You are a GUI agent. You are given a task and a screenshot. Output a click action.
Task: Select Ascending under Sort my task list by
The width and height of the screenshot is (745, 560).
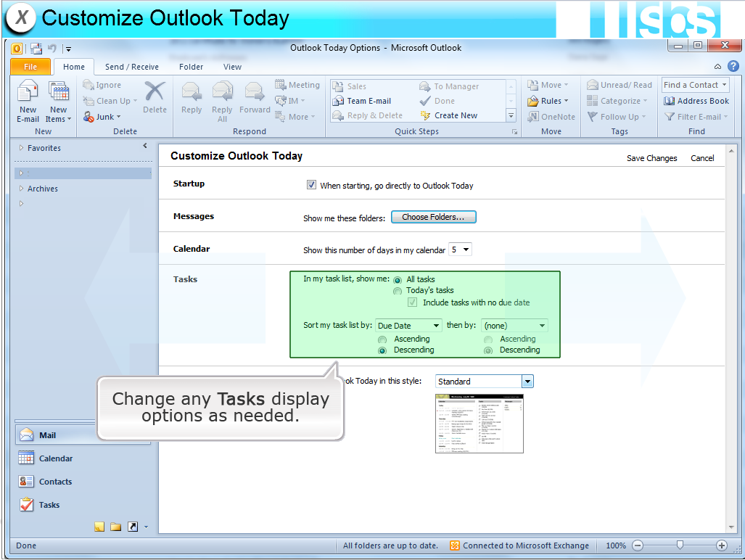382,339
